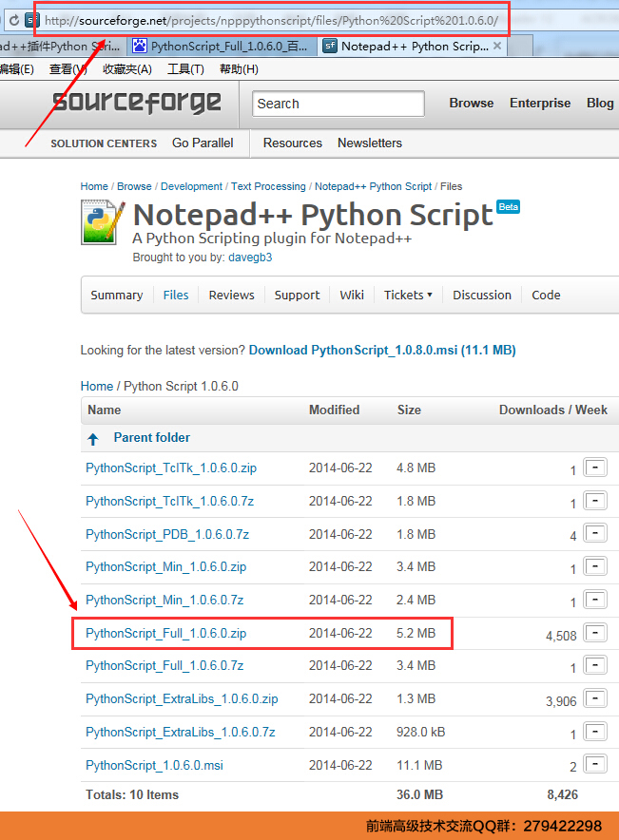The width and height of the screenshot is (619, 840).
Task: Open the 查看(V) menu
Action: 68,69
